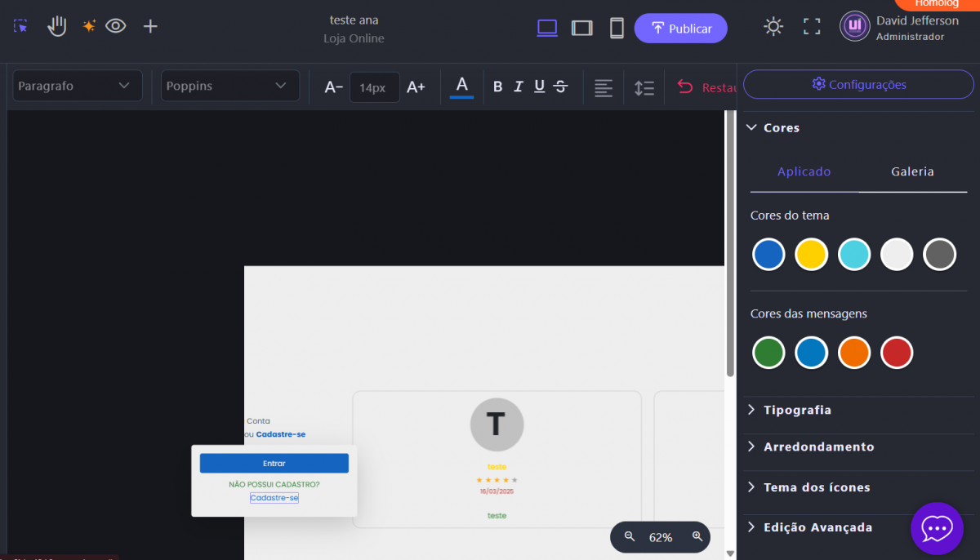Toggle light theme sun icon

pyautogui.click(x=773, y=26)
